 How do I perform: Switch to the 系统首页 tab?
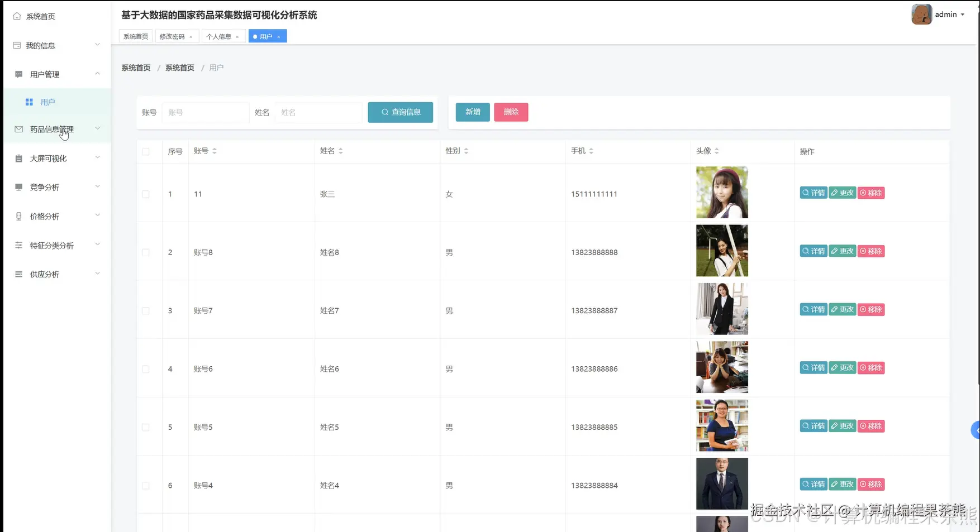[x=136, y=36]
